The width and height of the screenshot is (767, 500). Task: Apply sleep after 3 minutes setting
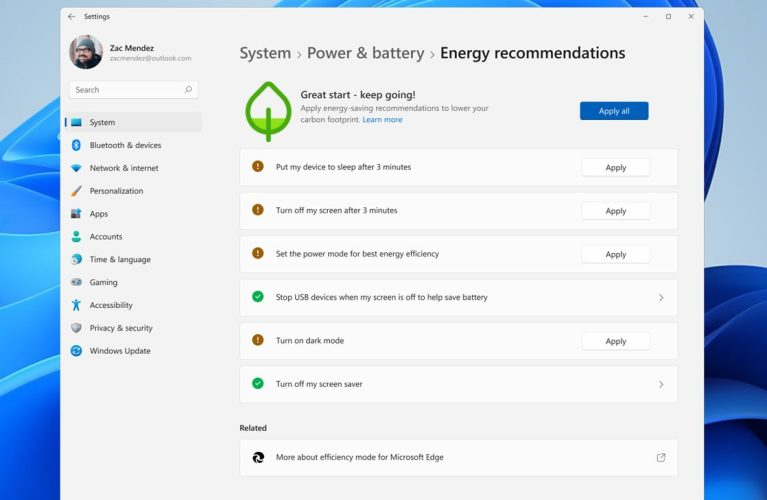(x=615, y=168)
